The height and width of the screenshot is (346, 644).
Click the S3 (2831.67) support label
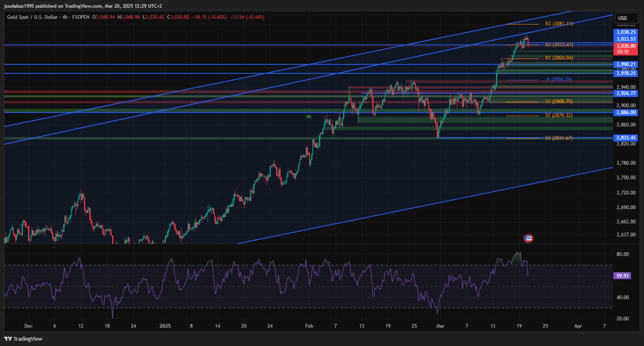tap(559, 138)
